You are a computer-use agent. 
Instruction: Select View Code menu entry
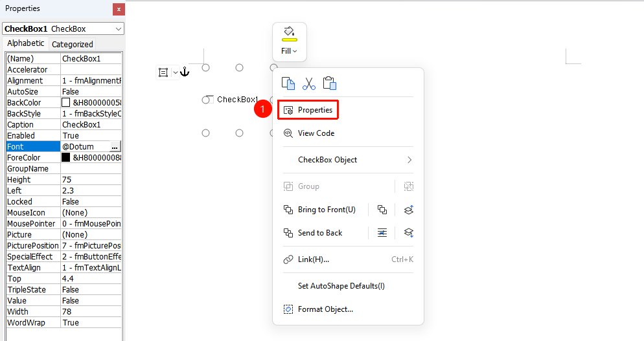pos(316,133)
